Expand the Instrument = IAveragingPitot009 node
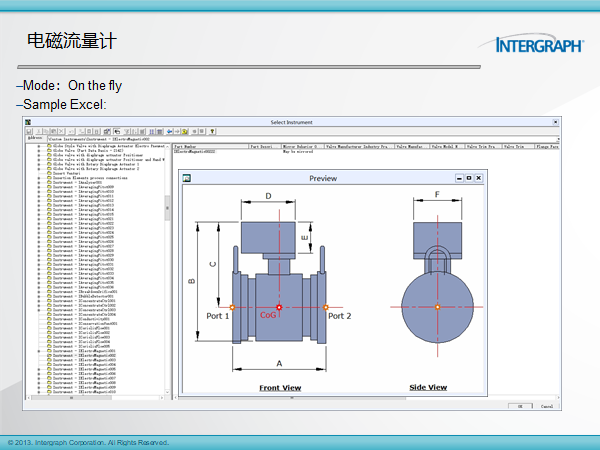600x450 pixels. pyautogui.click(x=39, y=187)
